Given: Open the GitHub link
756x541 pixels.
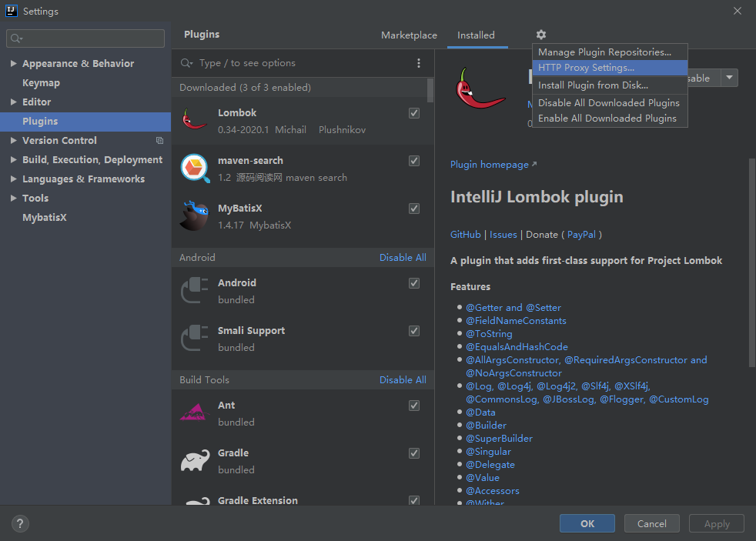Looking at the screenshot, I should pos(465,235).
